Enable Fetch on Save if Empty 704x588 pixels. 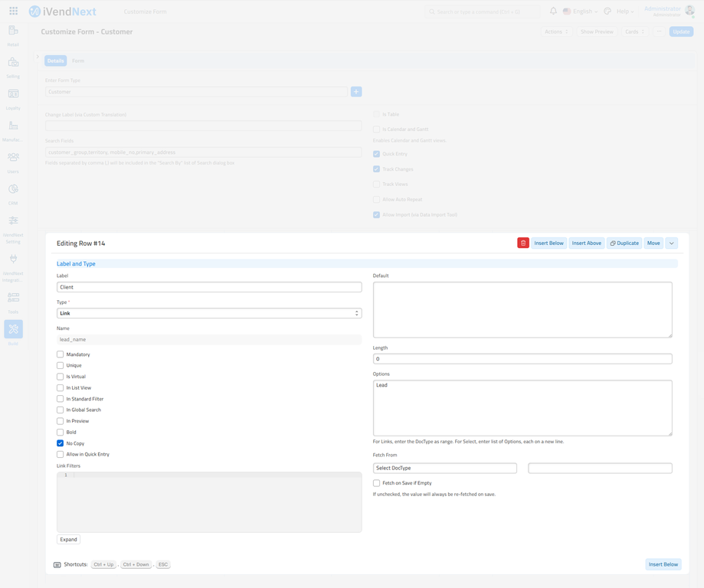(x=375, y=483)
